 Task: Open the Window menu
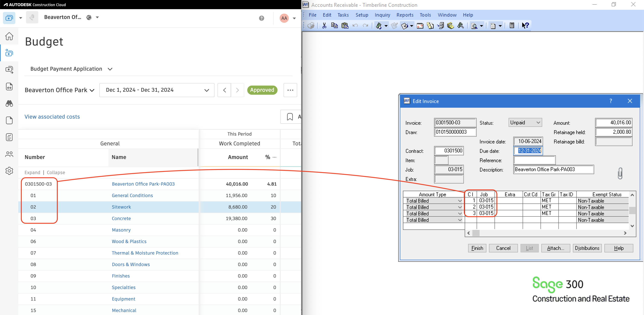coord(447,15)
